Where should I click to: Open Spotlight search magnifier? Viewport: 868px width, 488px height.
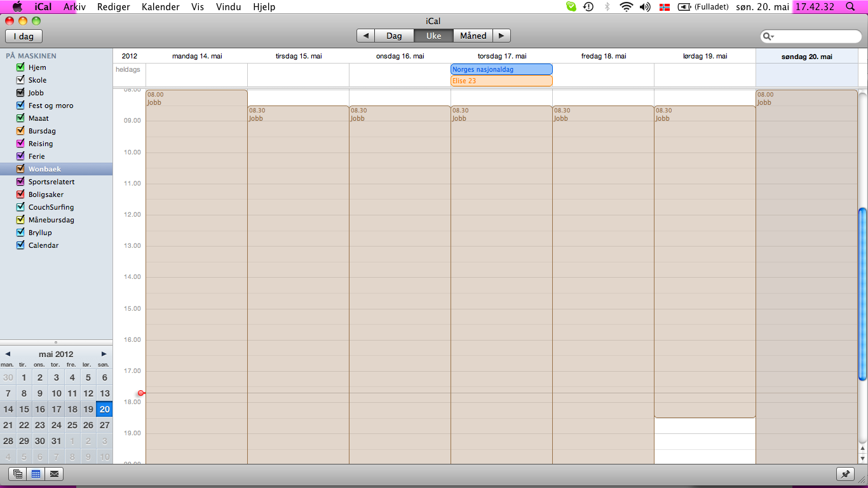click(x=850, y=7)
